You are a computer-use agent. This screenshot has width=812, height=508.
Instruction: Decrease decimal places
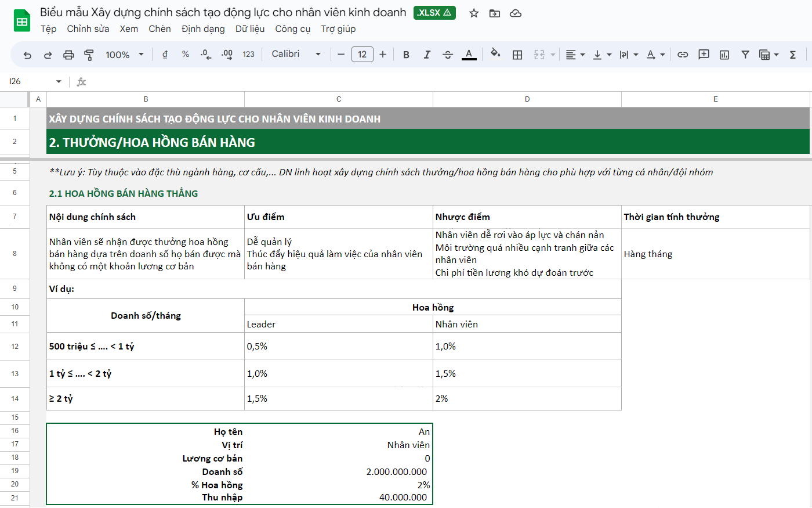(x=206, y=54)
